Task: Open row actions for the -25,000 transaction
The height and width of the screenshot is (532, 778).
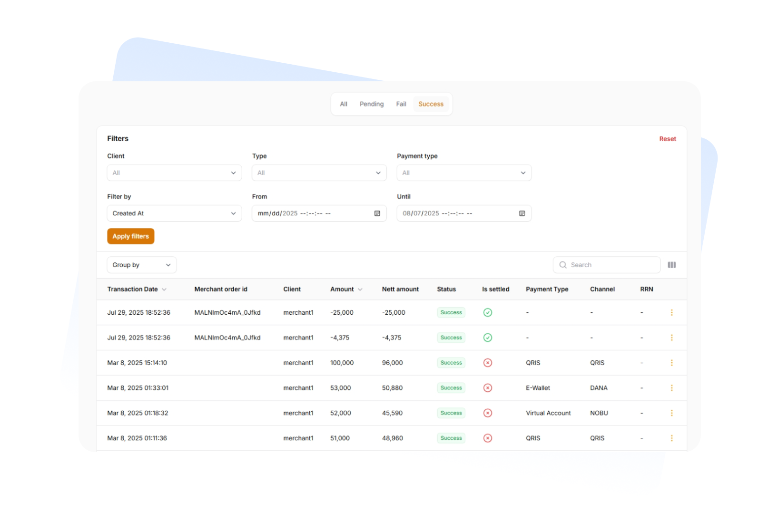Action: pos(671,312)
